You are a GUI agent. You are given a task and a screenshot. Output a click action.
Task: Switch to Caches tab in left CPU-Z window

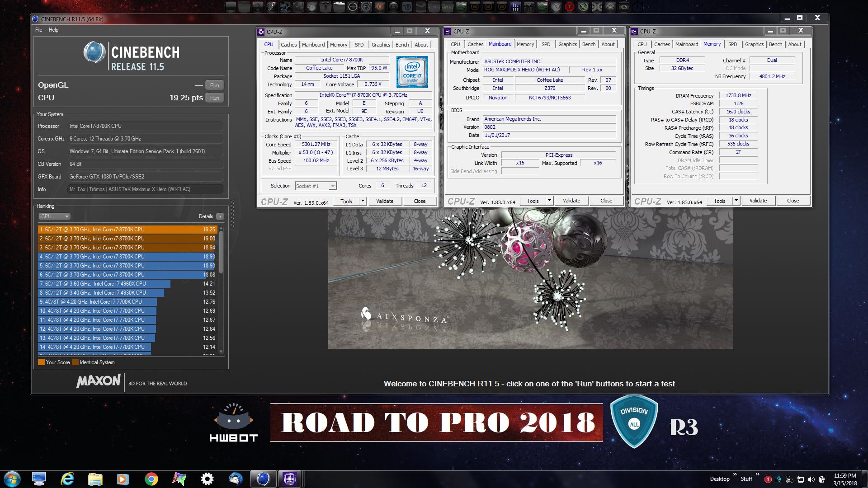289,45
